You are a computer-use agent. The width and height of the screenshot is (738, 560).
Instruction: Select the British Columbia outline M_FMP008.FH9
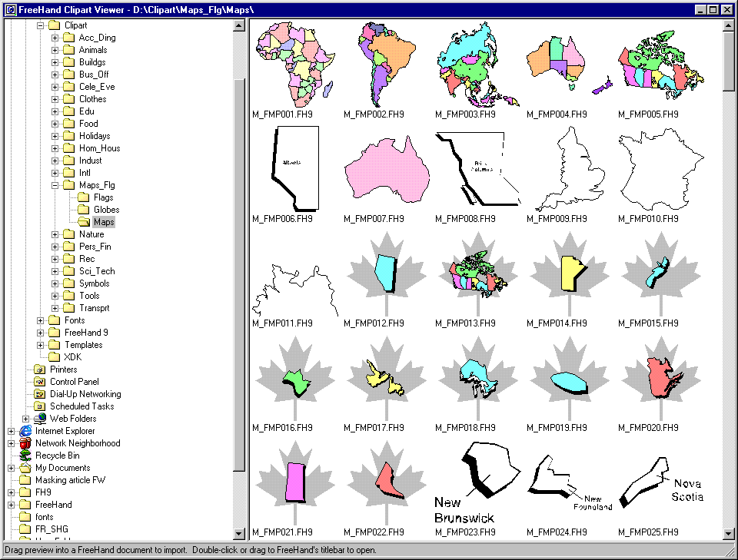477,168
